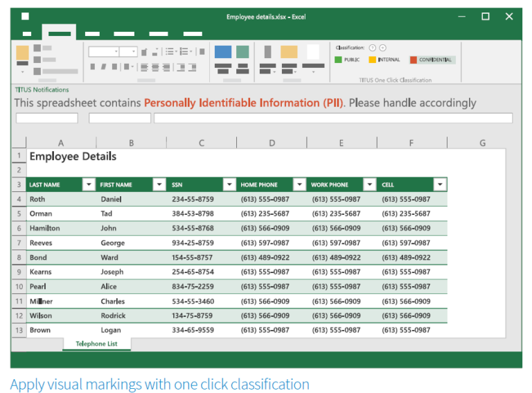Click the Employee Details title cell
The width and height of the screenshot is (532, 393).
[x=73, y=156]
